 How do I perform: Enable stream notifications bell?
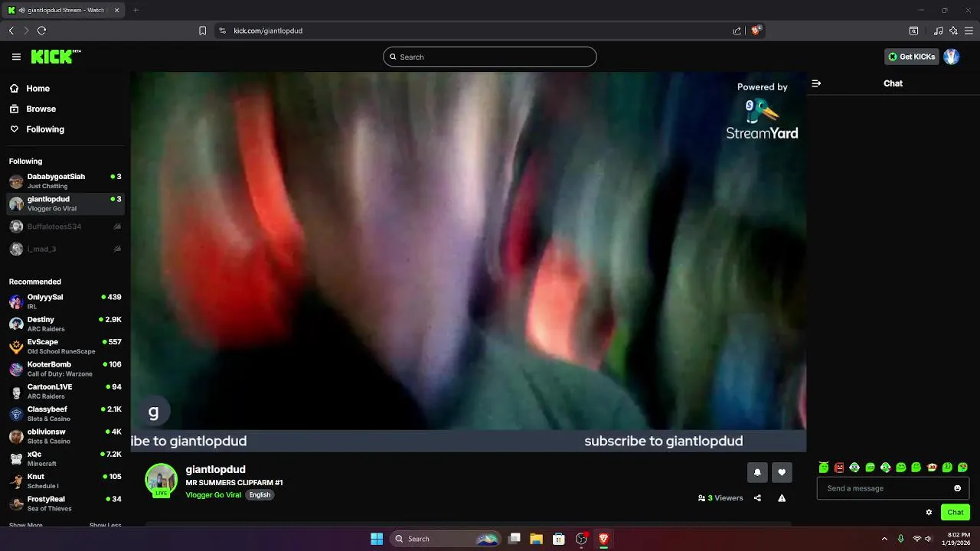[757, 472]
